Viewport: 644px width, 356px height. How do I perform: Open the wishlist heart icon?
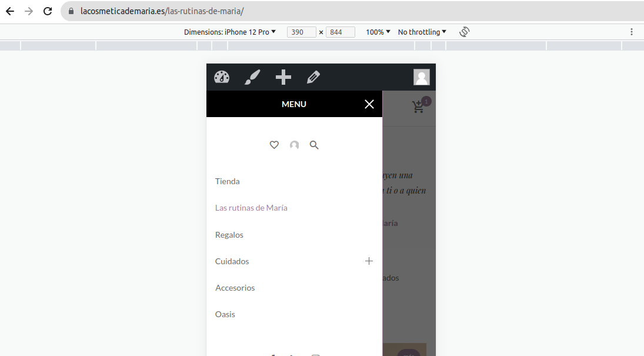[274, 145]
